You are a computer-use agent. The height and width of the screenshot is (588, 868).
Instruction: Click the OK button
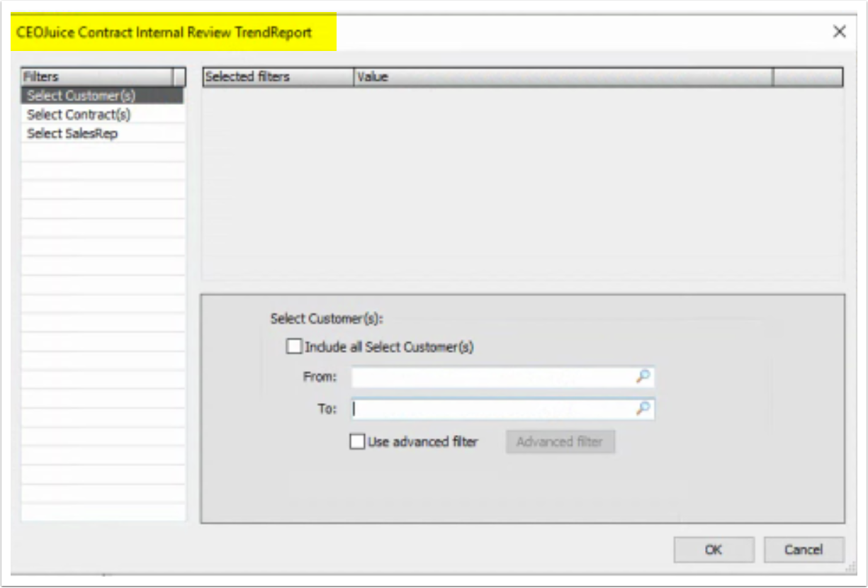714,550
